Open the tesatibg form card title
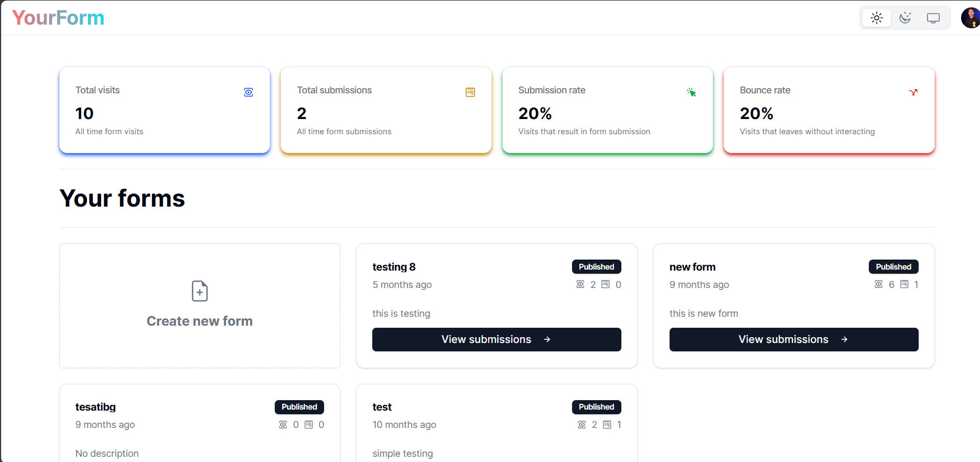980x462 pixels. 95,407
